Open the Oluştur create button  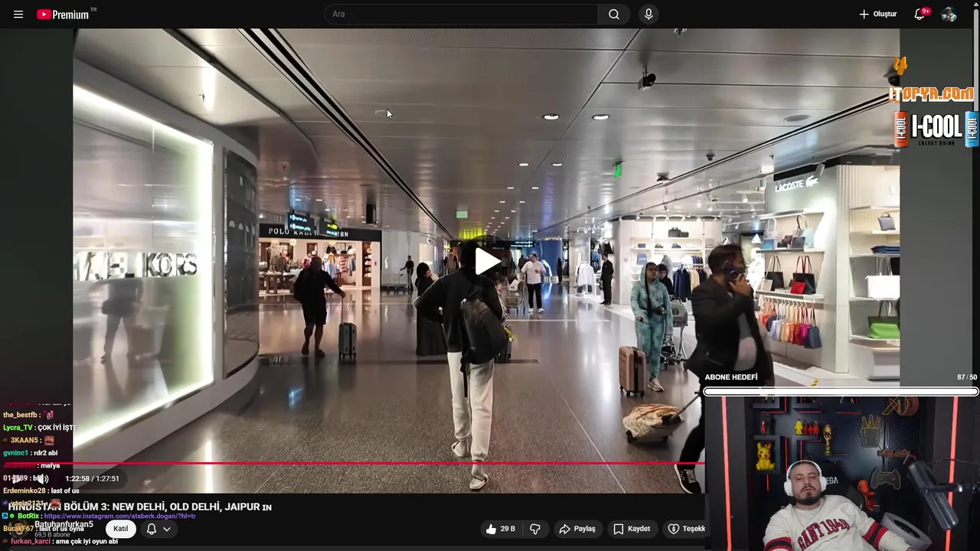[877, 15]
